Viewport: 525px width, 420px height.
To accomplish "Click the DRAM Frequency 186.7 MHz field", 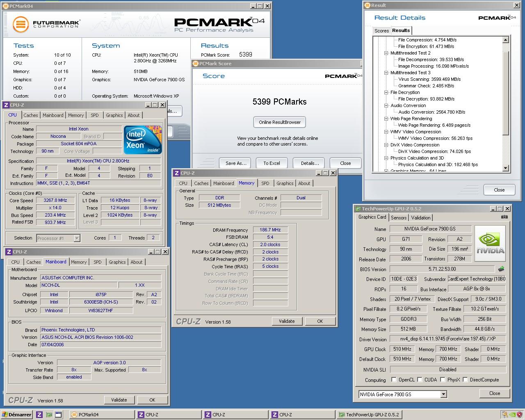I will tap(270, 230).
